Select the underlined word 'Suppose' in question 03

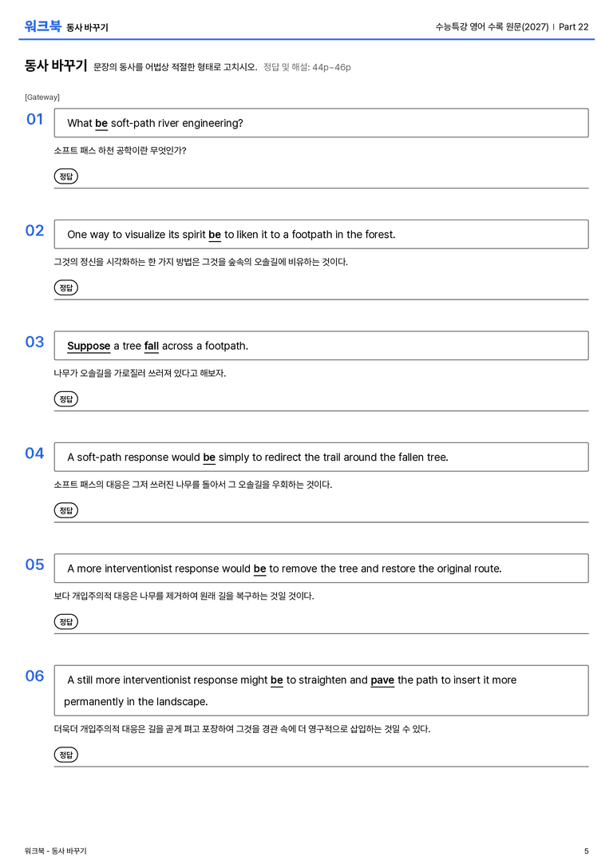click(x=89, y=346)
